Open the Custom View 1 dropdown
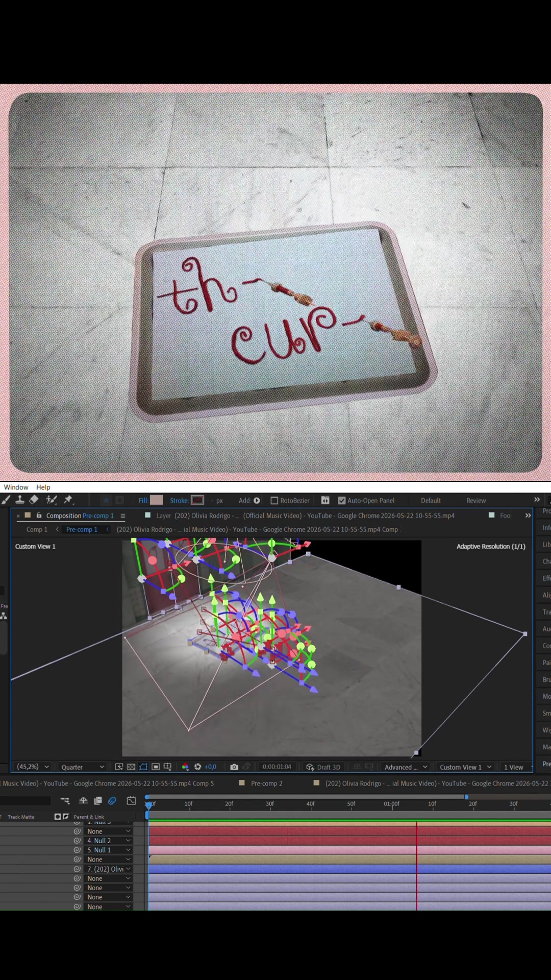This screenshot has height=980, width=551. [465, 767]
